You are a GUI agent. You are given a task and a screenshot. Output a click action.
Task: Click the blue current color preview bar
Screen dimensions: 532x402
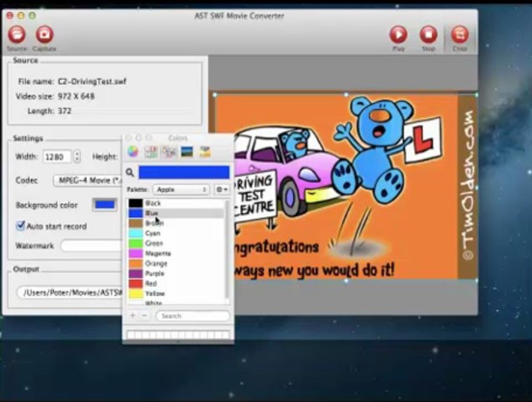click(184, 173)
